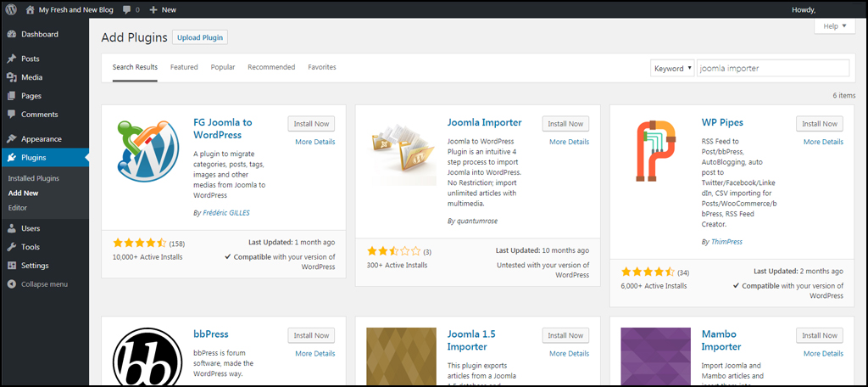Click '300+ Active Installs' text
This screenshot has height=387, width=868.
[x=397, y=265]
